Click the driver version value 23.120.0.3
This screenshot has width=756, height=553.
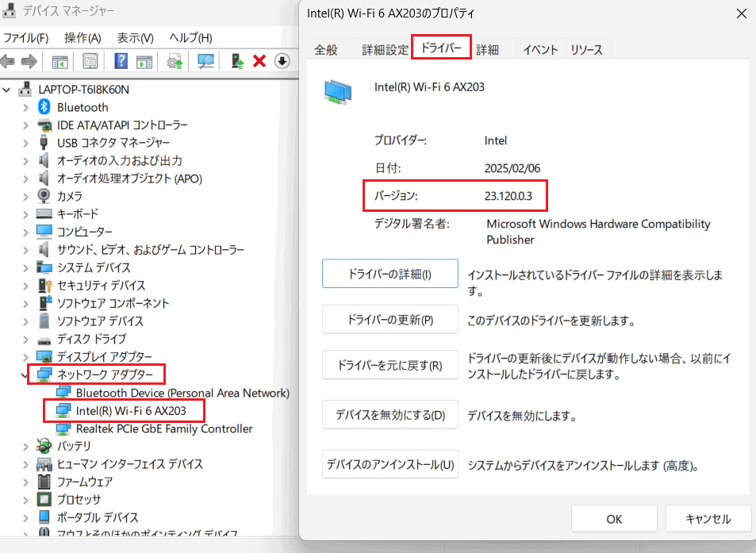coord(508,196)
